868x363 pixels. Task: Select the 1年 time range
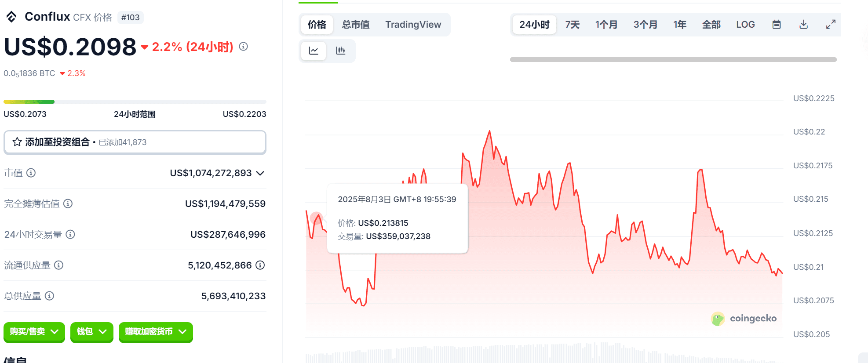[680, 25]
